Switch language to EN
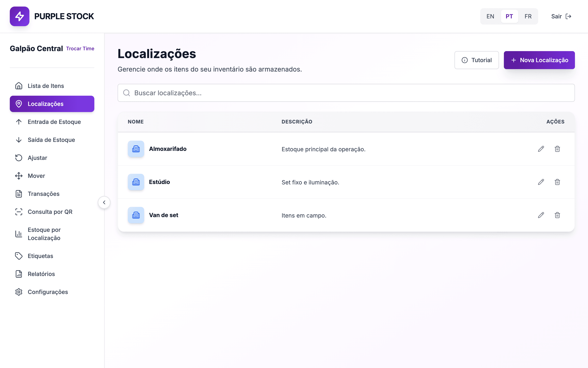The image size is (588, 368). point(490,16)
